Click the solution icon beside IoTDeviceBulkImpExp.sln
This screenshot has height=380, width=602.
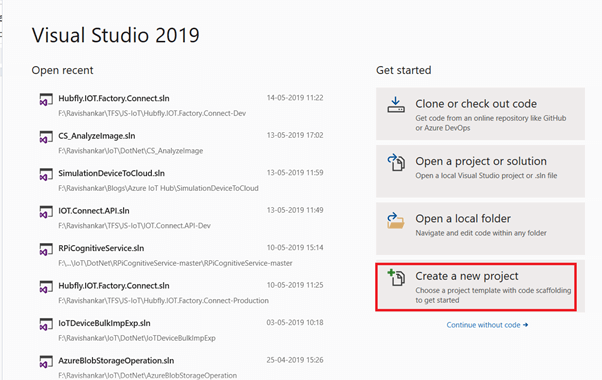pyautogui.click(x=46, y=324)
